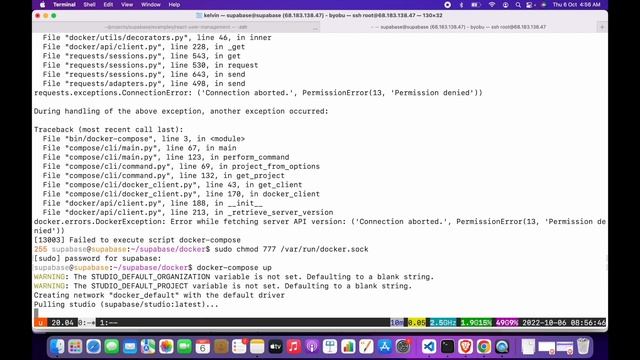Click the 2.5GHz CPU indicator in byobu bar

click(442, 322)
